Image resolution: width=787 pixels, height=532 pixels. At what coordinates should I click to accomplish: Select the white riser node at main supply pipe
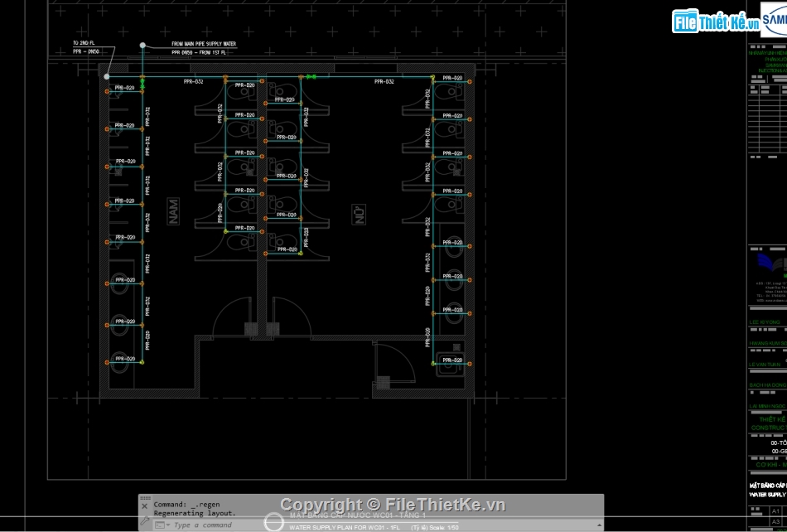click(x=142, y=46)
